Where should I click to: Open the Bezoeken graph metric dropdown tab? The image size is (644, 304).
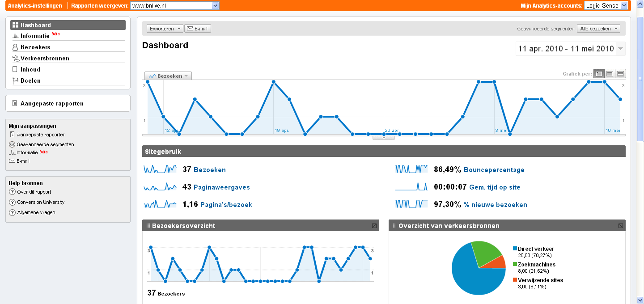pyautogui.click(x=168, y=76)
